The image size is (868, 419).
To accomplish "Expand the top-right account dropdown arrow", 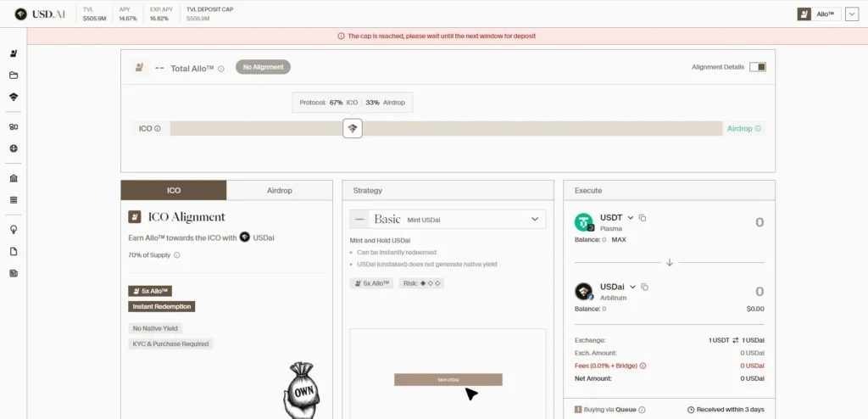I will [852, 14].
